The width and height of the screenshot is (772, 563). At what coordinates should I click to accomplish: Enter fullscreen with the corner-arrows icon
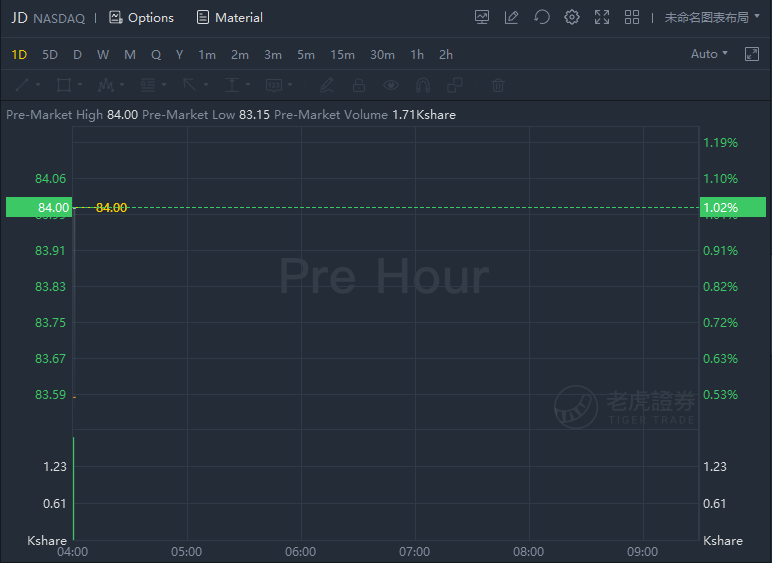[x=602, y=18]
